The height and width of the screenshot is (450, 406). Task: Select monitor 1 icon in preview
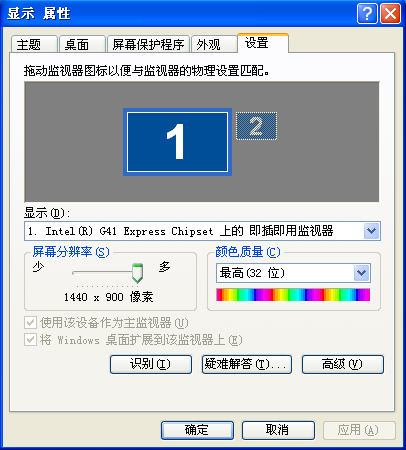point(177,142)
